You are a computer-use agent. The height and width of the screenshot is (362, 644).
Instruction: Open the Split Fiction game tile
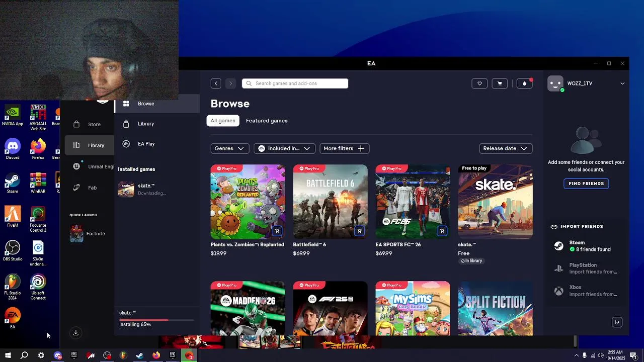(x=495, y=308)
